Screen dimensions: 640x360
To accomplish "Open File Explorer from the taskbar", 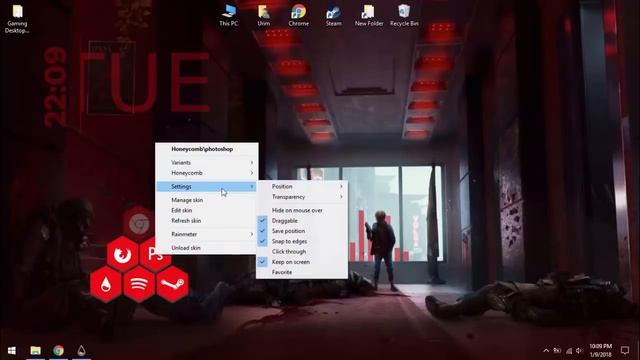I will (36, 351).
